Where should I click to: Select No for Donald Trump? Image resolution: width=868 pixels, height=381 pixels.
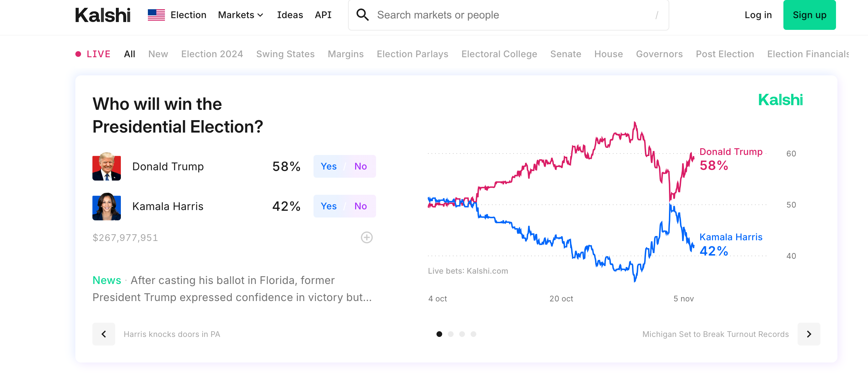[360, 166]
